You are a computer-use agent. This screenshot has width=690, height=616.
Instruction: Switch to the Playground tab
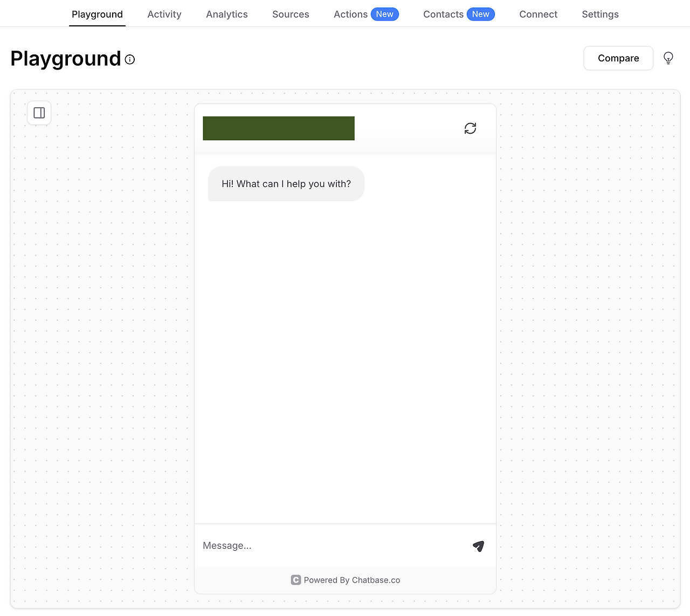(97, 14)
